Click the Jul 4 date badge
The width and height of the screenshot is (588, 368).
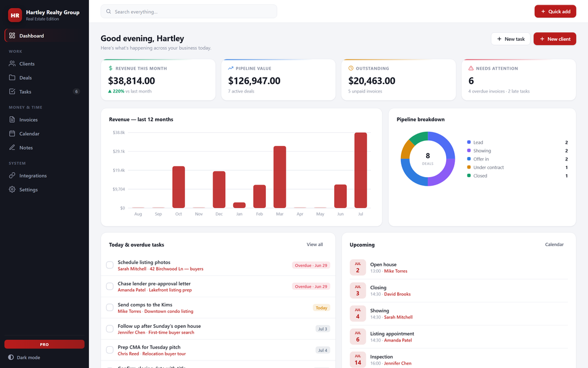coord(357,313)
